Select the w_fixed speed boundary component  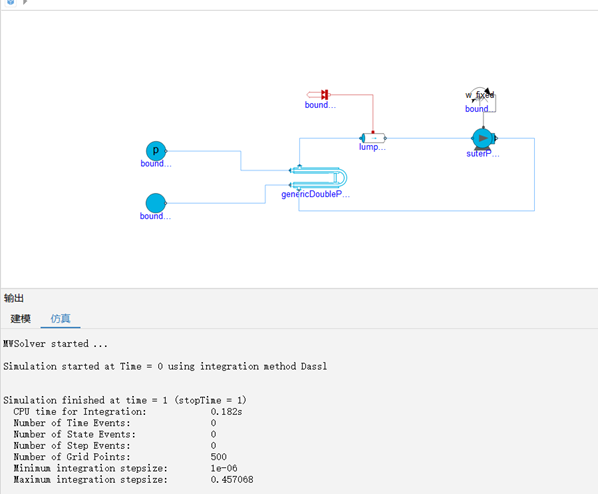(x=481, y=95)
